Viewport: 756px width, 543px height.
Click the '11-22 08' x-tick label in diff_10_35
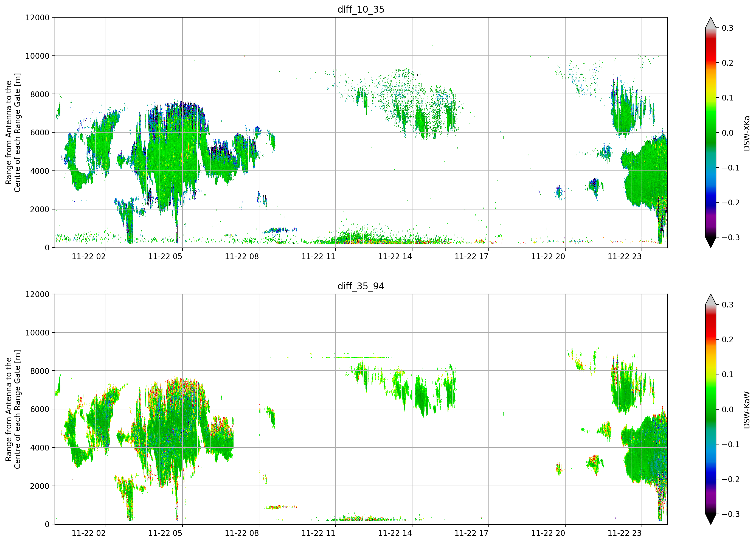pyautogui.click(x=242, y=256)
